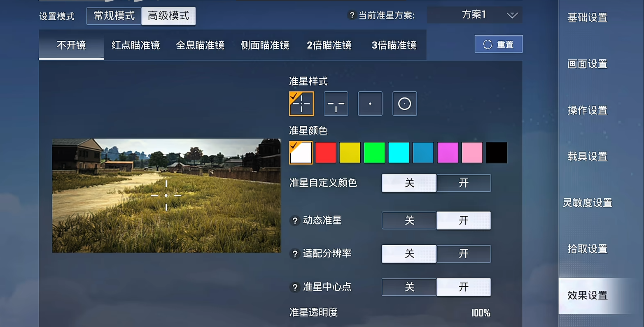Click help icon beside 当前准星方案
This screenshot has width=644, height=327.
[x=352, y=16]
